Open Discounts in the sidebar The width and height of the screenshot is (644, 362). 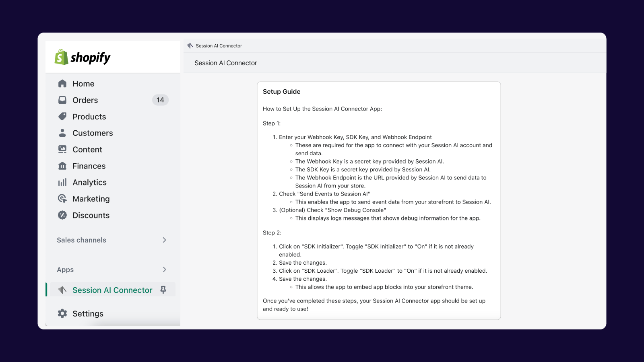[91, 216]
